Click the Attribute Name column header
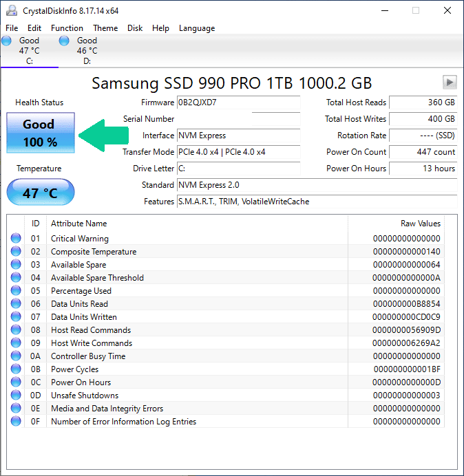The width and height of the screenshot is (464, 476). pyautogui.click(x=197, y=224)
